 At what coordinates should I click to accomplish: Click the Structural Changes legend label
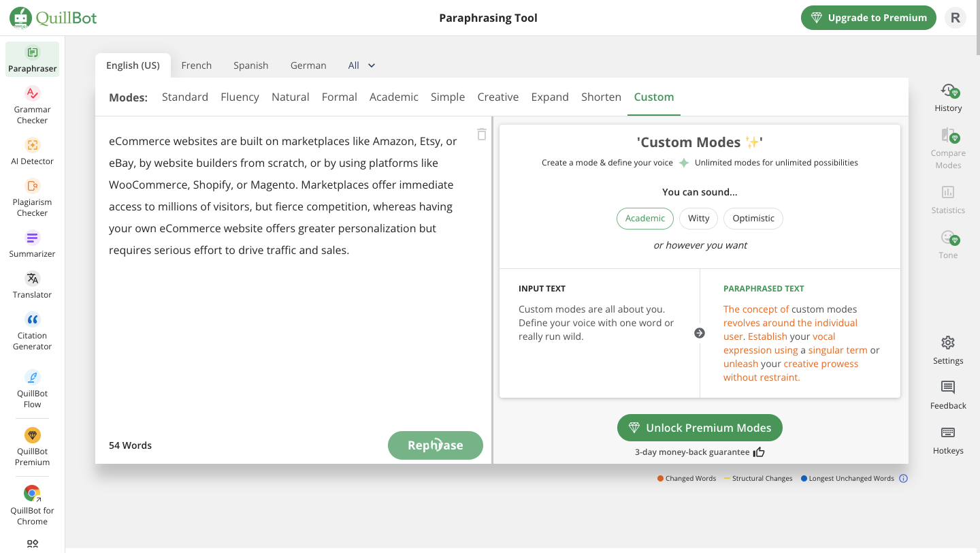(762, 479)
